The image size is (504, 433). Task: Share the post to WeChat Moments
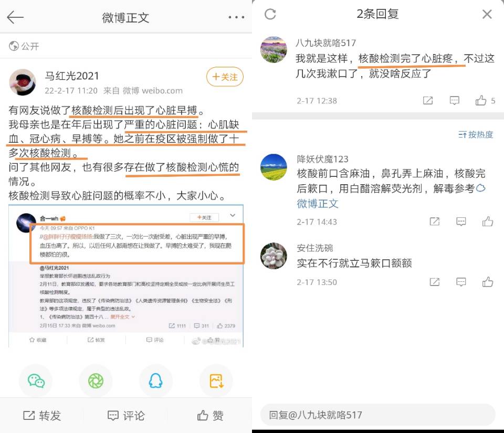click(96, 381)
